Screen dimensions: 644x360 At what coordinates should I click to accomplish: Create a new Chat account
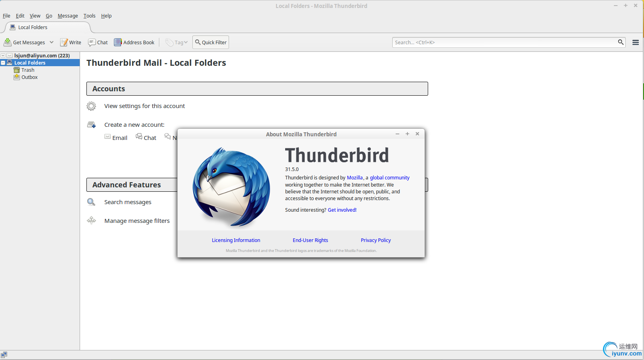(x=146, y=138)
